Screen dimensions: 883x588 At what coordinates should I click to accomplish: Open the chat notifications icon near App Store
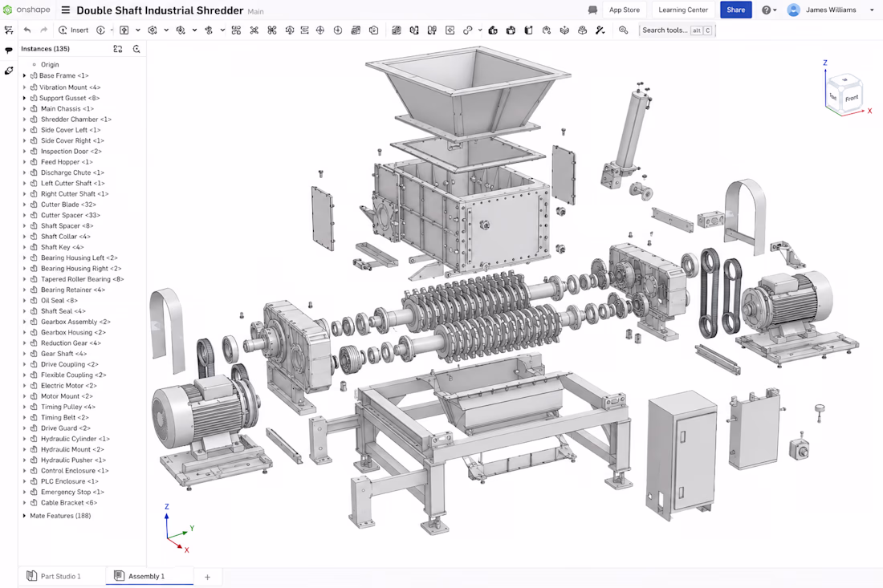point(592,10)
